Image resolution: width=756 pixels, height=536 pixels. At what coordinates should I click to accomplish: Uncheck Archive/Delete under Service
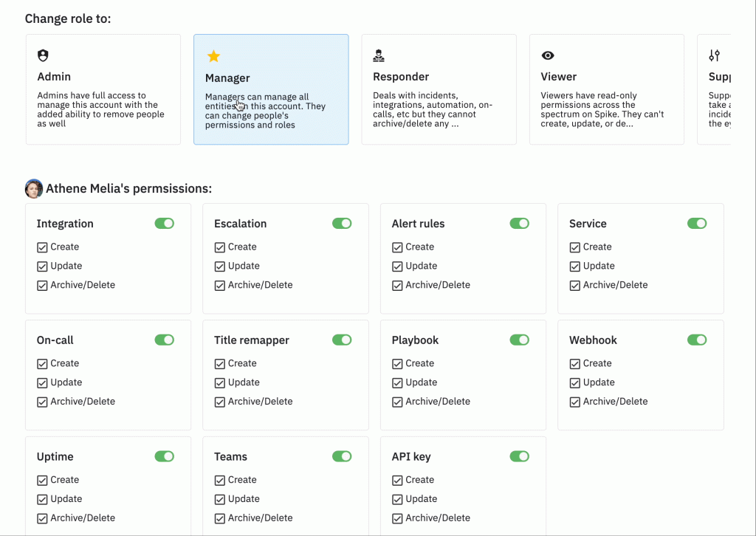[x=575, y=285]
